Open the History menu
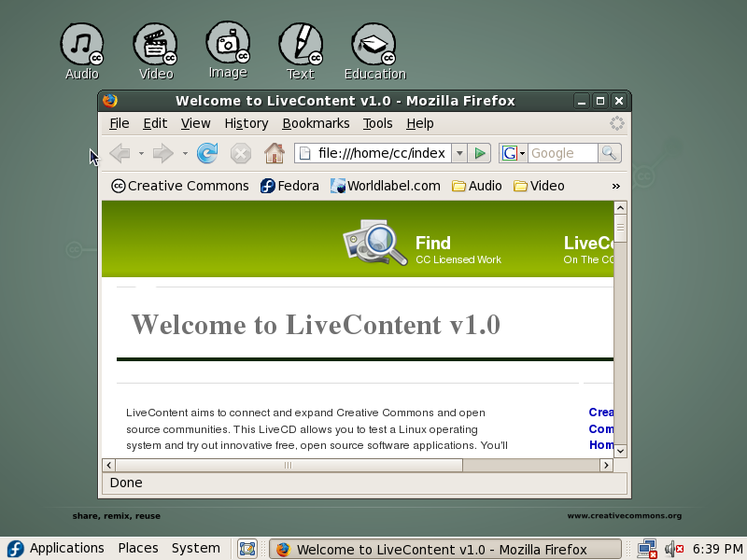Viewport: 747px width, 560px height. [247, 123]
